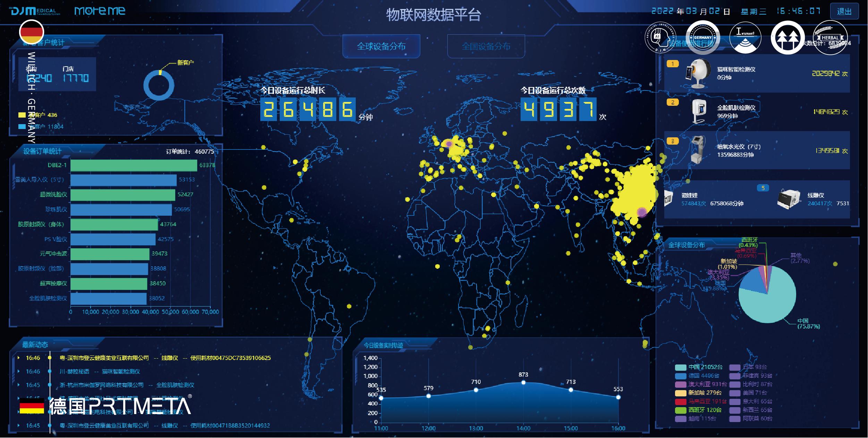
Task: Toggle 中国 21052台 legend entry in pie chart
Action: point(699,367)
